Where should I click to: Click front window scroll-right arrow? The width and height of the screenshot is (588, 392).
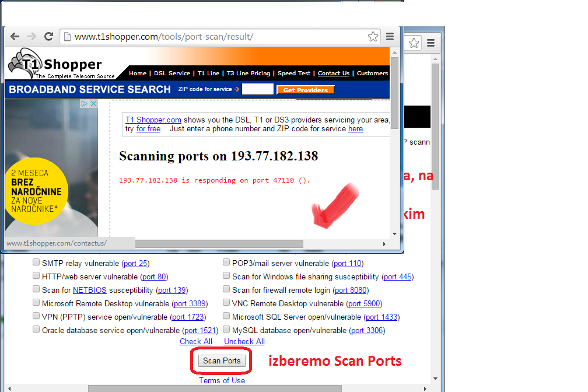click(384, 244)
